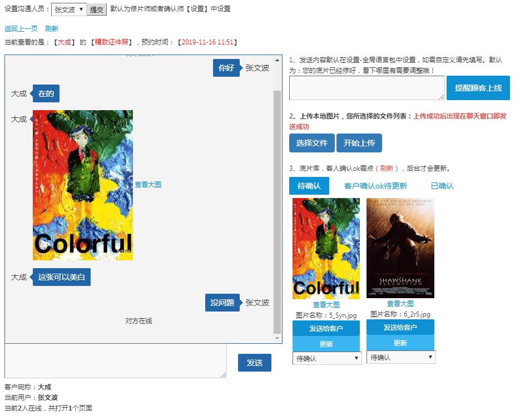Open the 设置沟通人员 dropdown showing 张文波
Image resolution: width=520 pixels, height=420 pixels.
coord(69,9)
